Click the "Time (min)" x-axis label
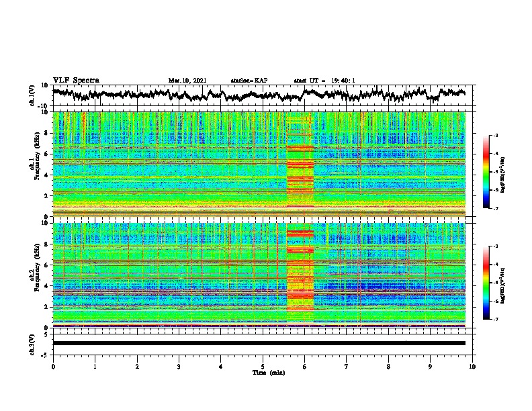The height and width of the screenshot is (411, 532). coord(269,373)
